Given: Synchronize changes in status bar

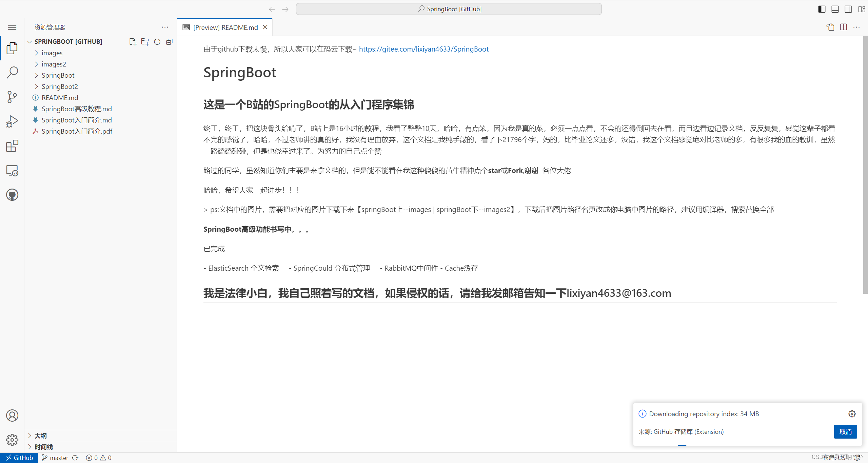Looking at the screenshot, I should point(75,458).
